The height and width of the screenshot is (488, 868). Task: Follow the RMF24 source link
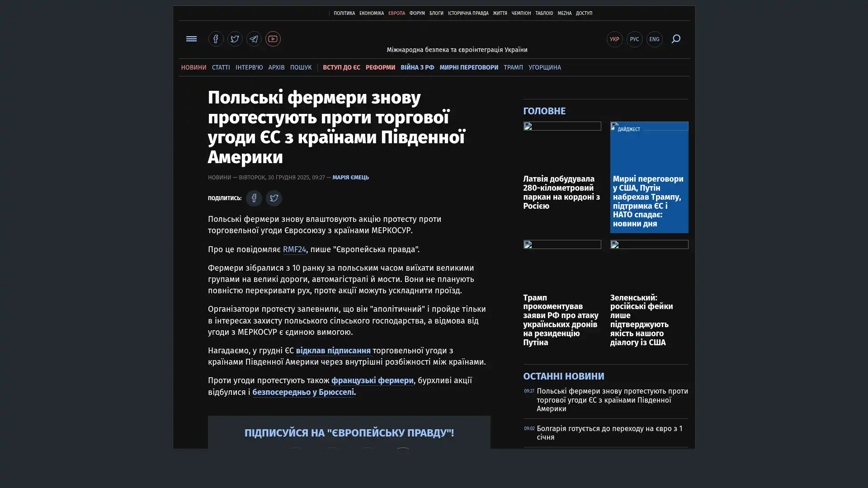[x=294, y=249]
